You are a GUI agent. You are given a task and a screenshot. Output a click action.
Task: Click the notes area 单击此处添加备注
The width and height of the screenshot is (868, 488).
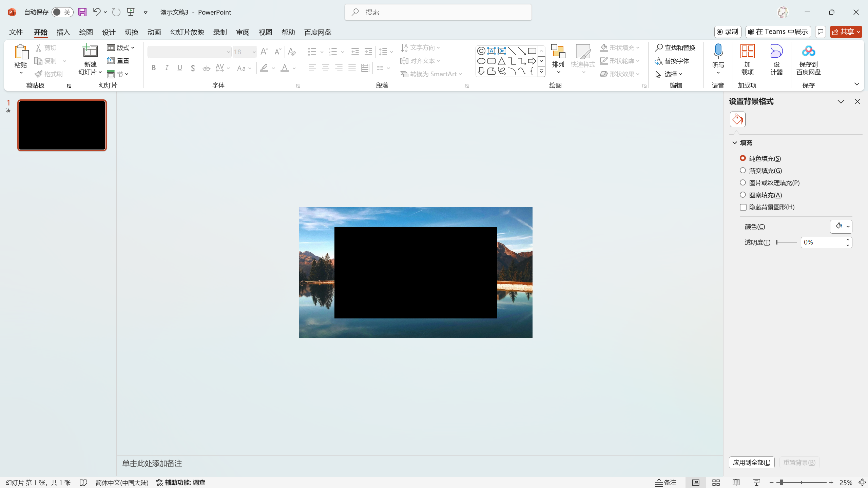coord(152,463)
